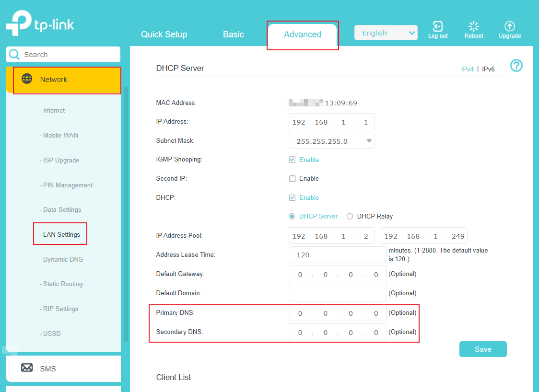Switch to the Basic tab

coord(233,35)
